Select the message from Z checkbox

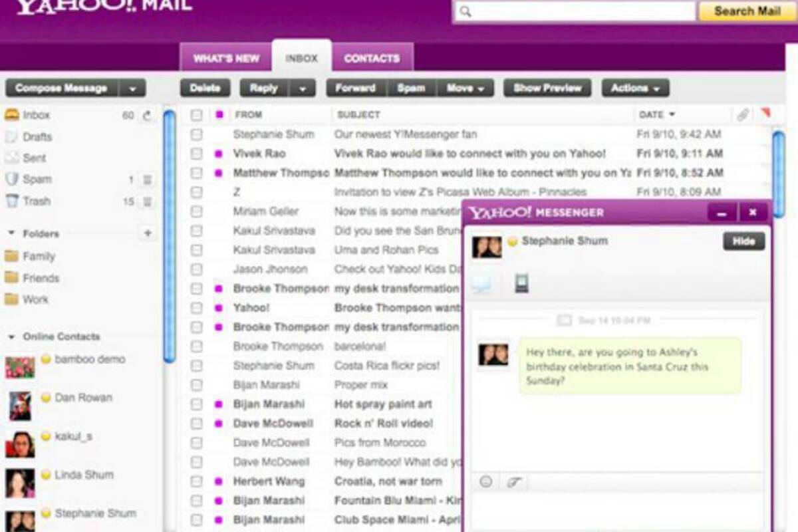click(196, 192)
